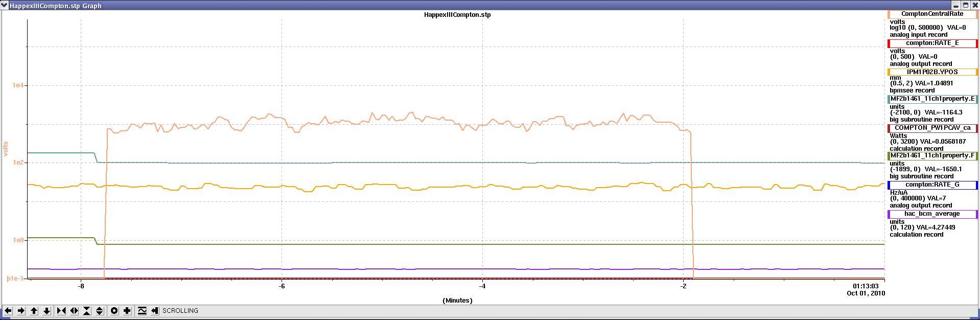The width and height of the screenshot is (980, 320).
Task: Click the (-2100, 0) VAL=-1164.3 value text
Action: pyautogui.click(x=926, y=112)
